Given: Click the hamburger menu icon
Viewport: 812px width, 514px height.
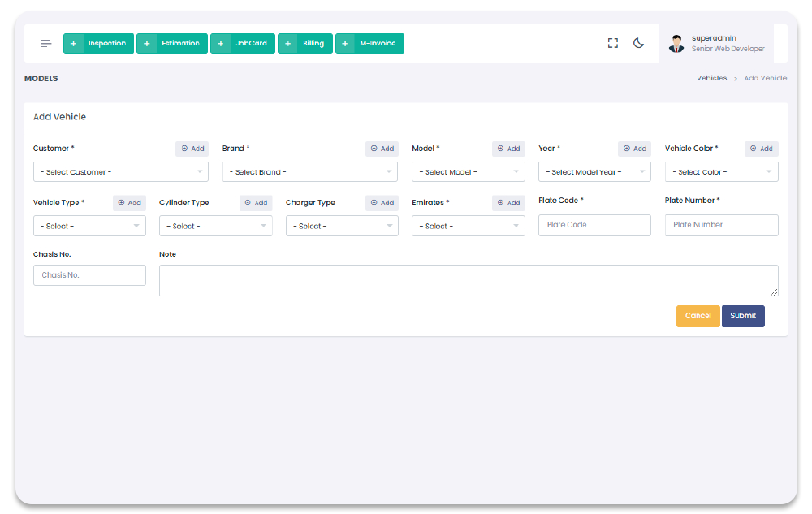Looking at the screenshot, I should [46, 44].
